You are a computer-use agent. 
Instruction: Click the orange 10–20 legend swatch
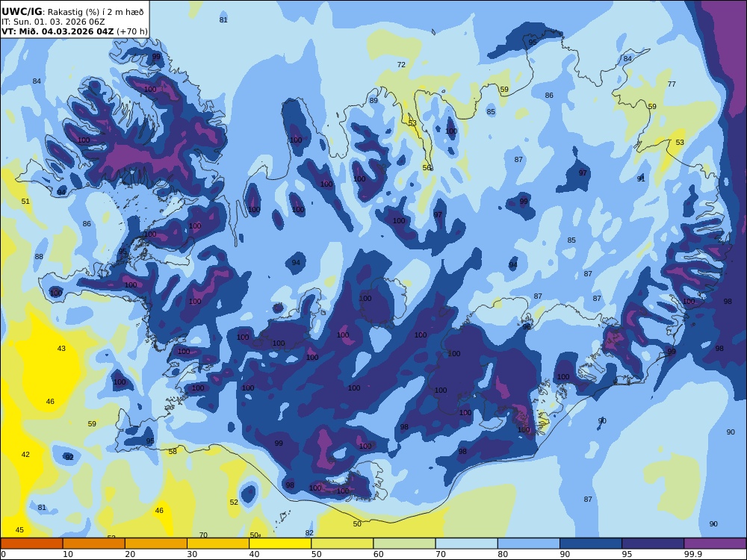click(x=94, y=544)
